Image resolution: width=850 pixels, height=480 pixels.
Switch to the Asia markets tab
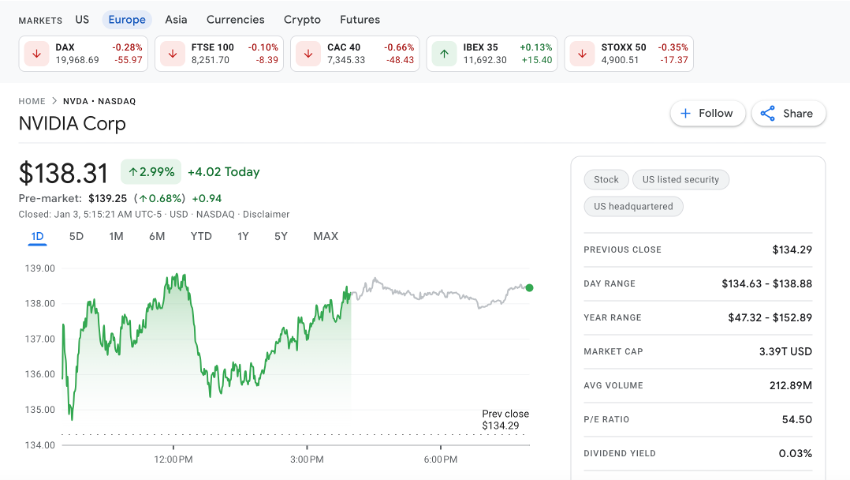pyautogui.click(x=176, y=20)
